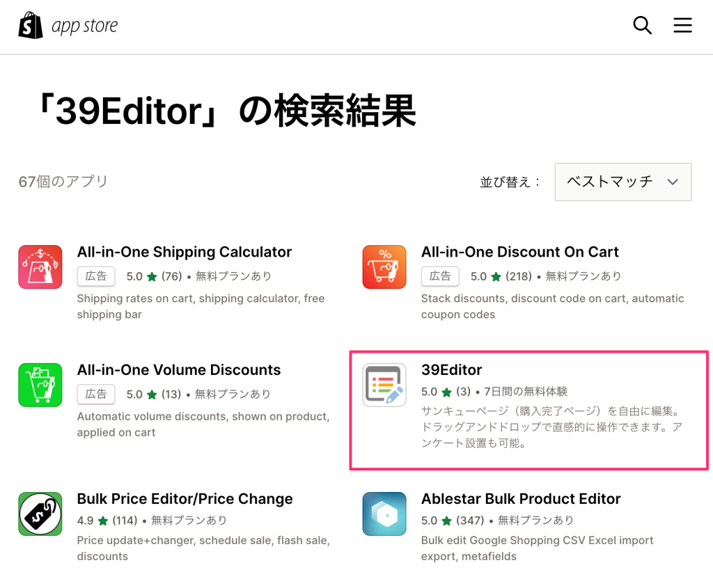Select the Ablestar Bulk Product Editor app icon
713x588 pixels.
pyautogui.click(x=384, y=514)
